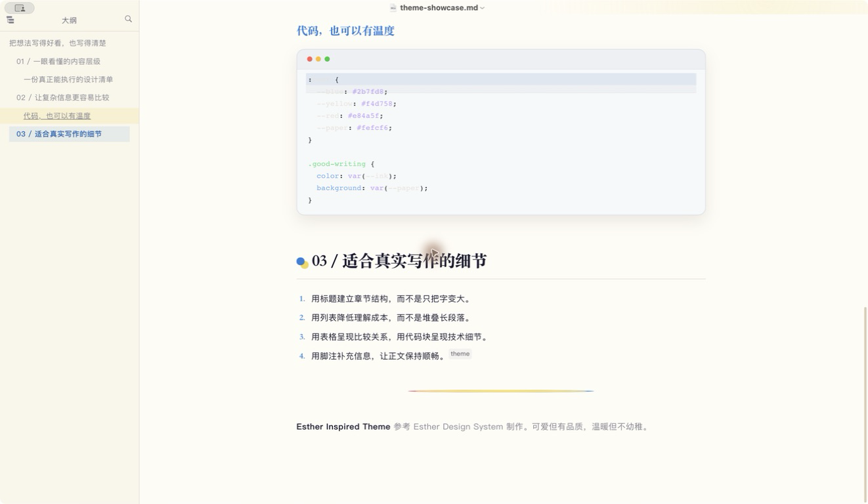Open theme-showcase.md title dropdown chevron
Screen dimensions: 868x504
coord(483,8)
